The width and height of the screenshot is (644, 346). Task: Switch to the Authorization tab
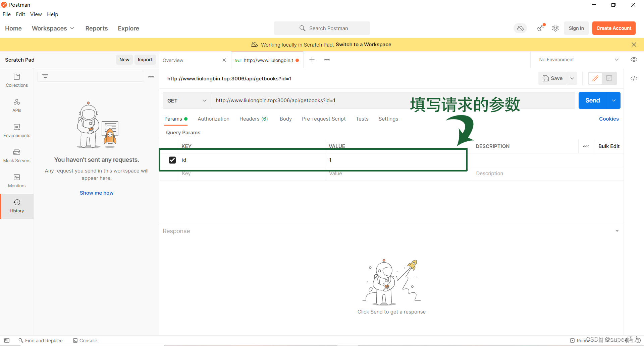(214, 119)
